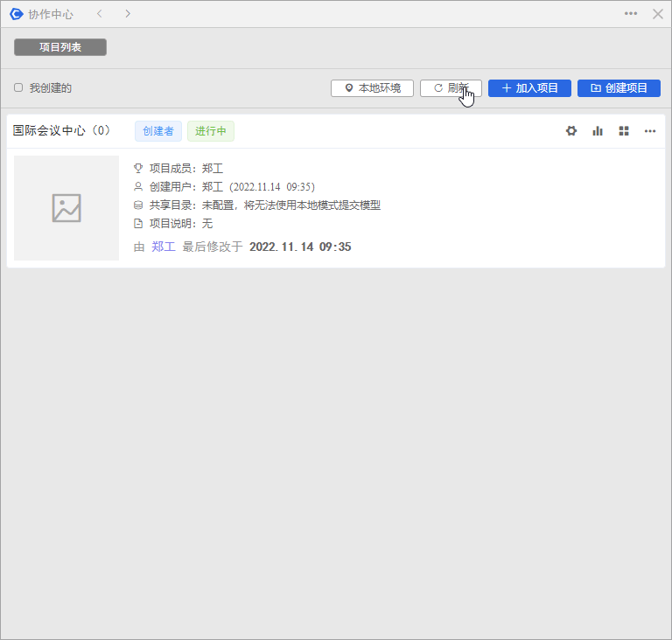Click the 协作中心 app logo icon

[x=16, y=14]
